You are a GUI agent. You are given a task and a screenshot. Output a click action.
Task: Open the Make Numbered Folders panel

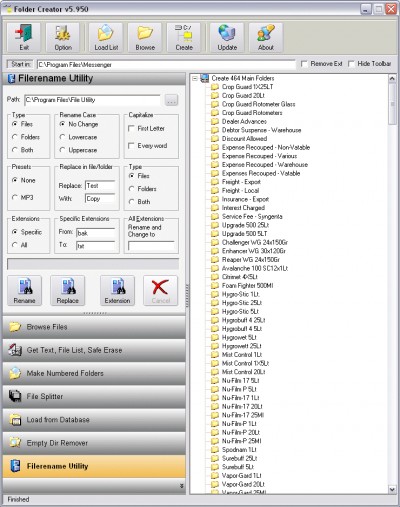click(x=94, y=373)
